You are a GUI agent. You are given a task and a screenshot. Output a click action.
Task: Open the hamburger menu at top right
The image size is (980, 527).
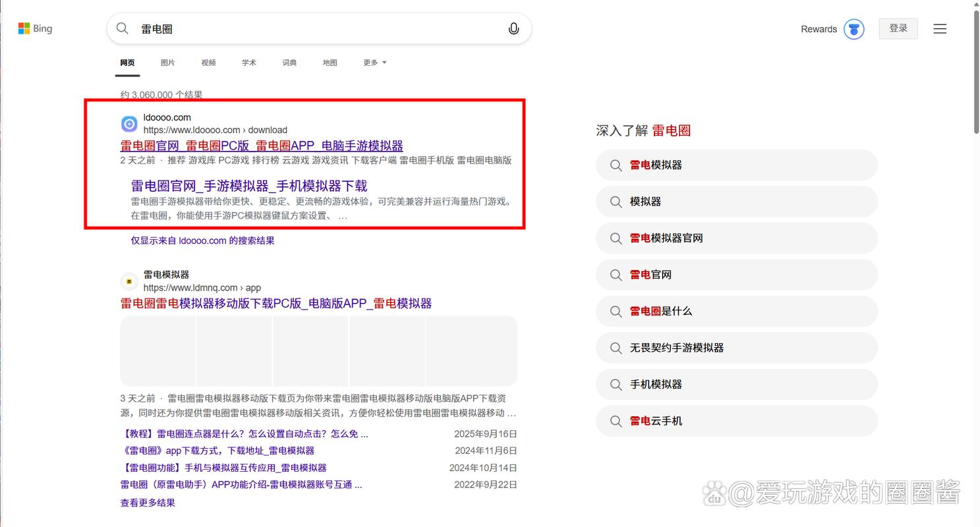pos(940,28)
